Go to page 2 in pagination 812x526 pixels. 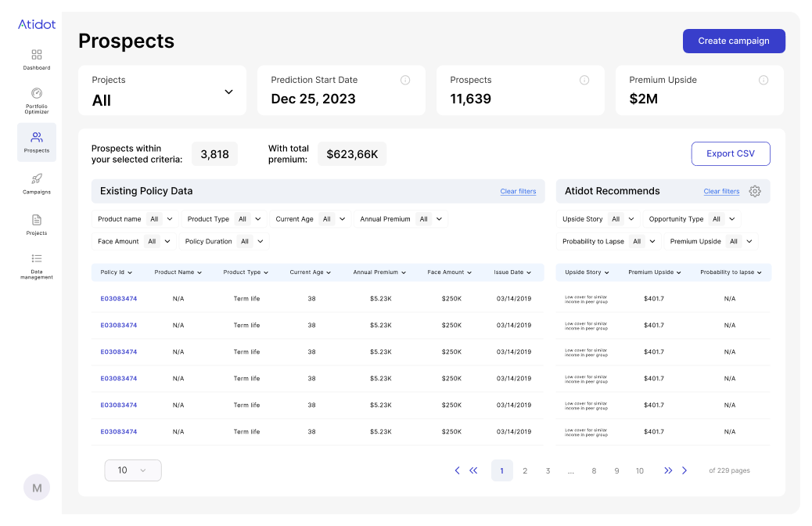coord(525,470)
